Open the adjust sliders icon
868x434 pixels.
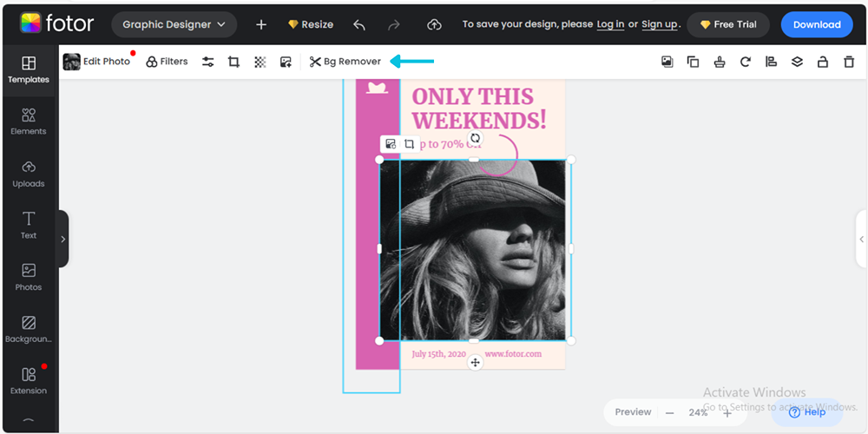[208, 62]
